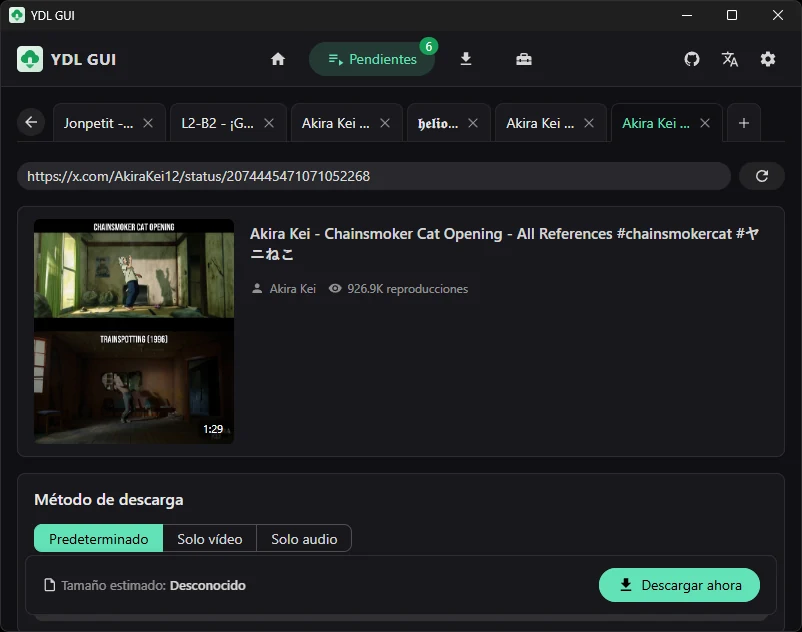Open the GitHub repository icon
Viewport: 802px width, 632px height.
[692, 59]
